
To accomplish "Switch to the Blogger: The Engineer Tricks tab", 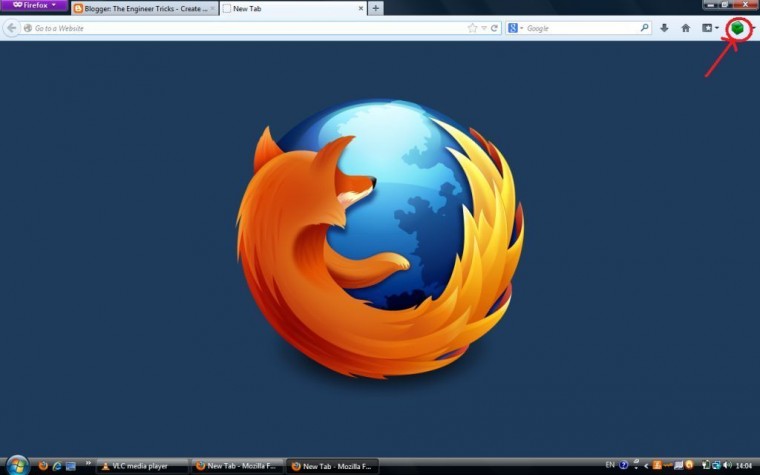I will (144, 8).
